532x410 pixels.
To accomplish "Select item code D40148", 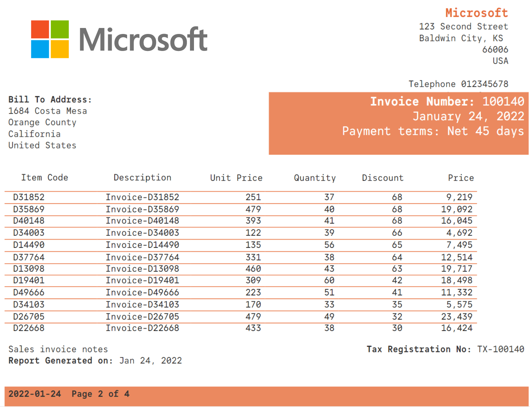I will point(29,220).
